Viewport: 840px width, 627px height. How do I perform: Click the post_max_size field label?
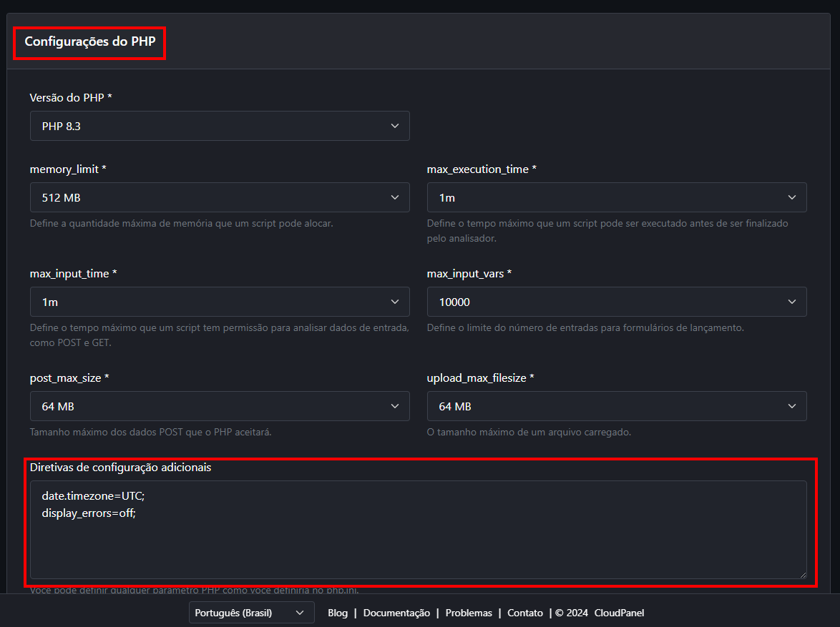(69, 378)
